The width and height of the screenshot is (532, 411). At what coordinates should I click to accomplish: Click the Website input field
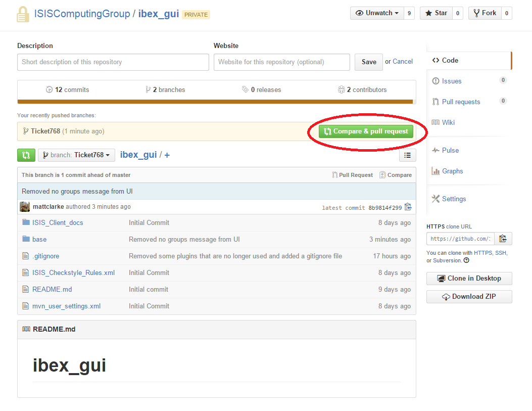281,62
